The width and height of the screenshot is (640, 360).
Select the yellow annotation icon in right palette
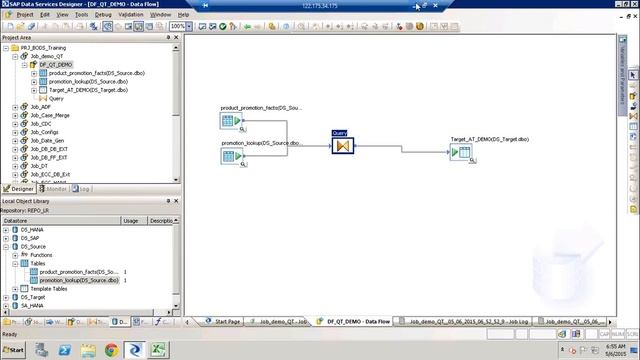pyautogui.click(x=633, y=209)
